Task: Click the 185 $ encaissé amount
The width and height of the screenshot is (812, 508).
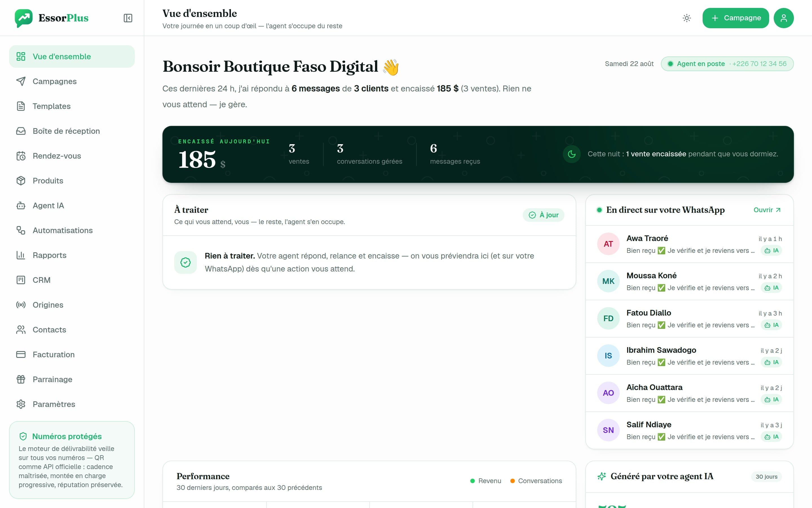Action: (x=202, y=159)
